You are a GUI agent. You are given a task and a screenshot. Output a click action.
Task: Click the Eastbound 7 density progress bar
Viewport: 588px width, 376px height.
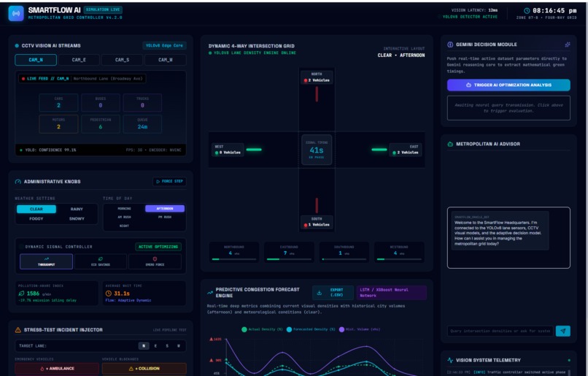(289, 259)
